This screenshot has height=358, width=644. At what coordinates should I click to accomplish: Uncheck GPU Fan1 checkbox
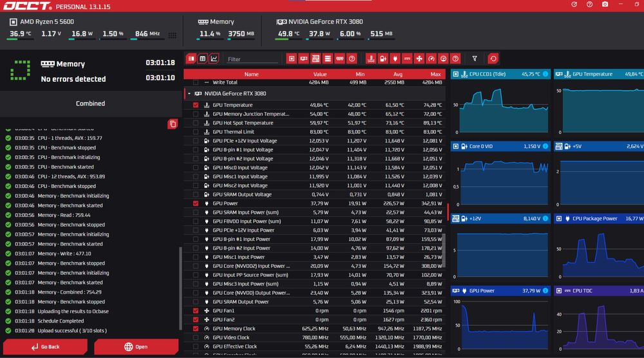tap(196, 311)
